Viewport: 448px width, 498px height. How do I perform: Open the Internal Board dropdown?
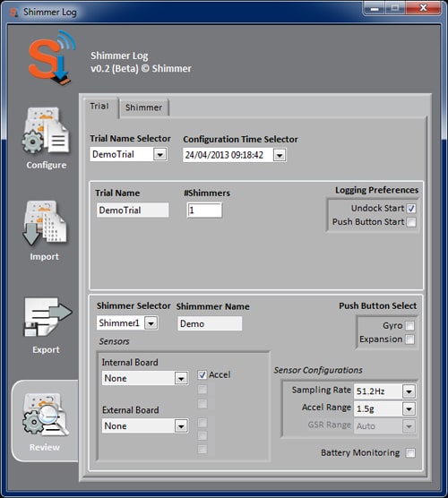point(181,378)
